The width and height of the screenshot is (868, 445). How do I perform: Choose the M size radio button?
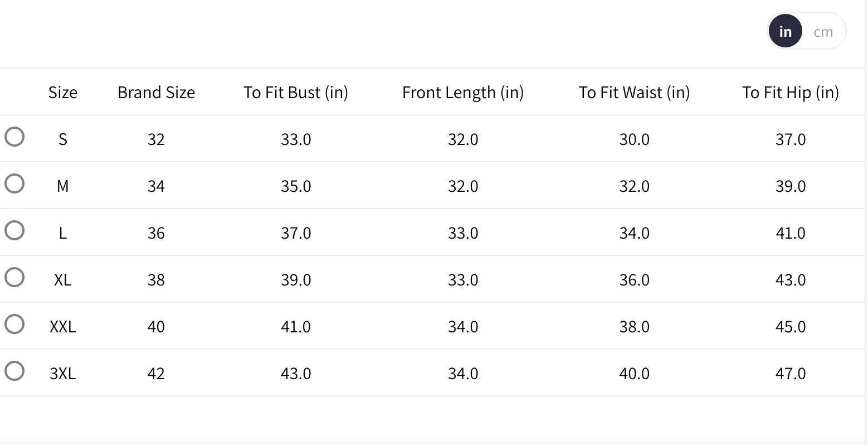(14, 183)
